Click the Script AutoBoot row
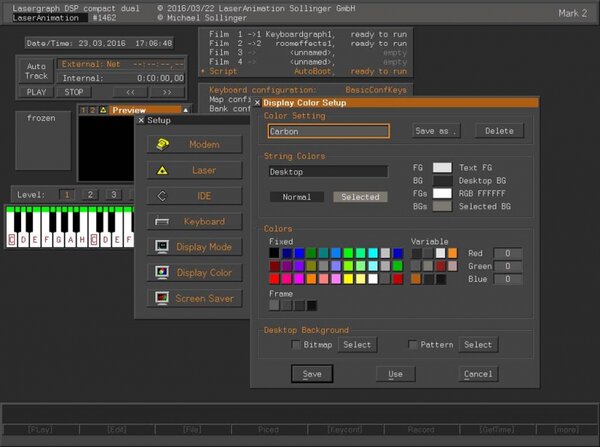Screen dimensions: 600x447 305,71
